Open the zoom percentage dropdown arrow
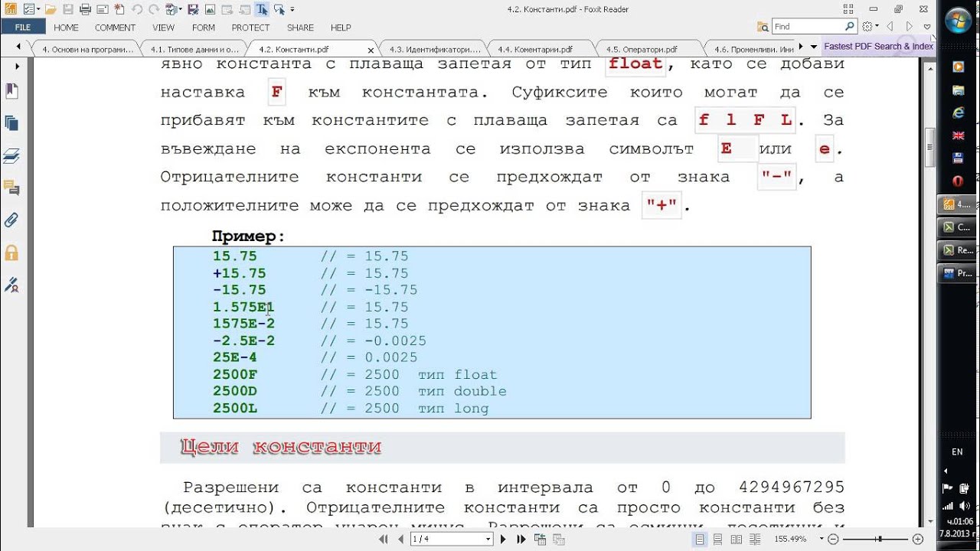This screenshot has width=980, height=551. 821,539
